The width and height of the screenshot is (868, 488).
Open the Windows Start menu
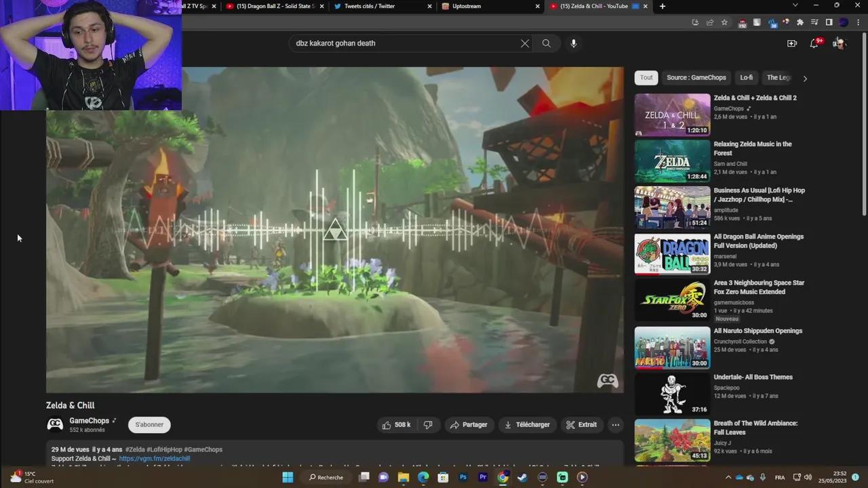288,477
